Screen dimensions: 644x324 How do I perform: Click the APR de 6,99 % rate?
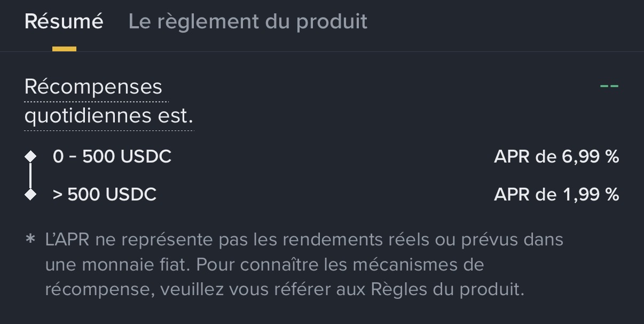click(x=556, y=157)
